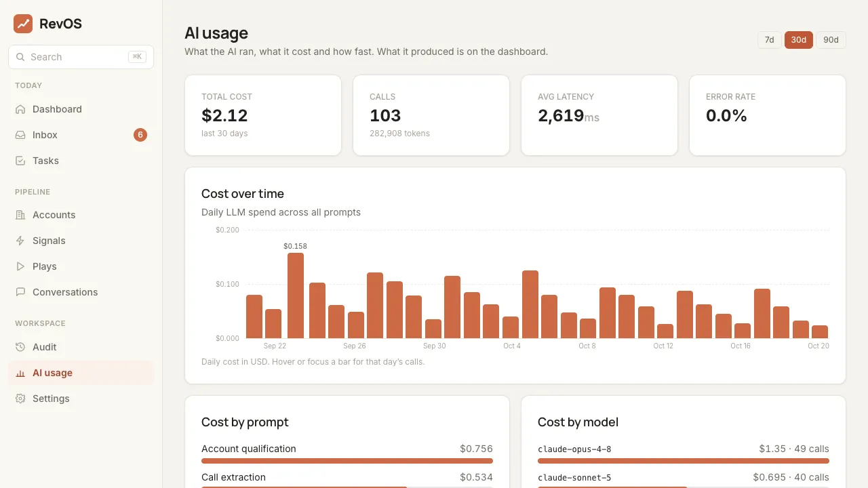Focus the Search input field
Viewport: 868px width, 488px height.
pos(81,57)
